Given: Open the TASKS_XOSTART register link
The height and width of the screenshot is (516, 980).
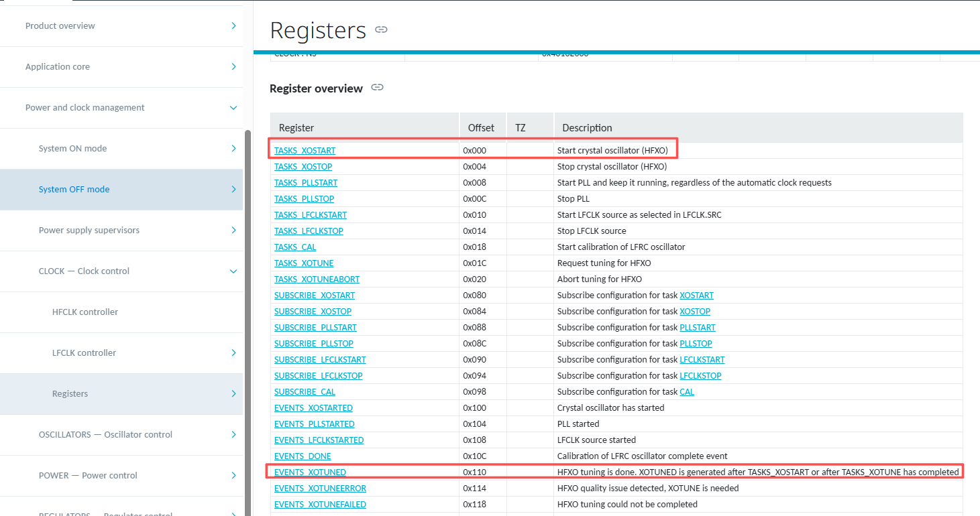Looking at the screenshot, I should coord(305,150).
